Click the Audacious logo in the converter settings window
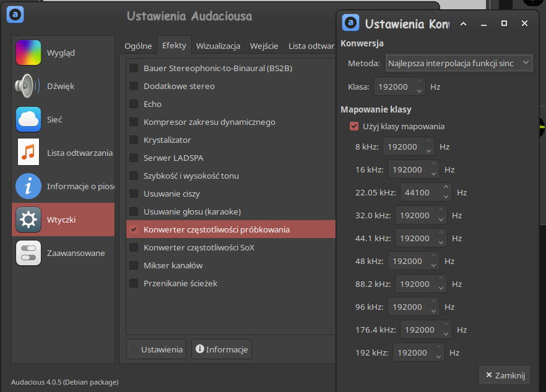The image size is (546, 392). (x=350, y=23)
